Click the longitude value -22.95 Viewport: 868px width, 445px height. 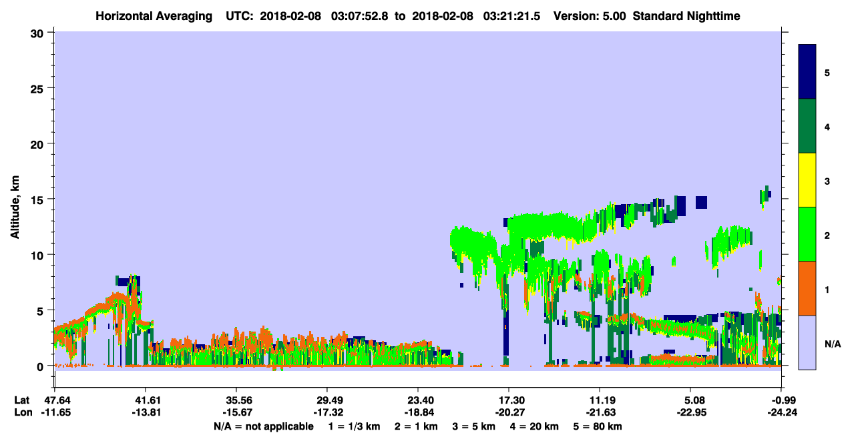691,412
